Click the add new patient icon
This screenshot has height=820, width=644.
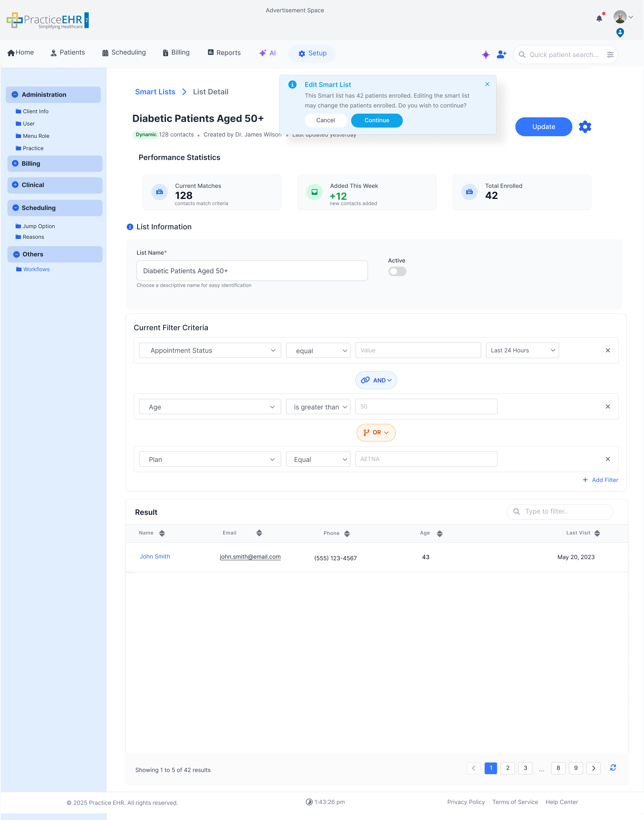[501, 55]
